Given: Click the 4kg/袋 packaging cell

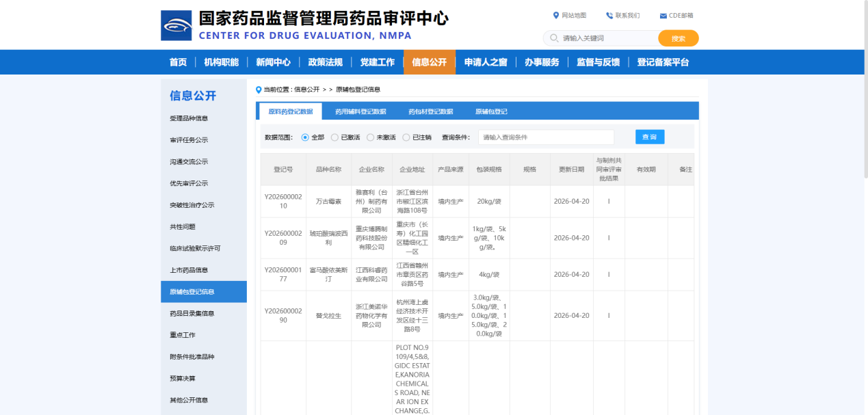Looking at the screenshot, I should pyautogui.click(x=489, y=274).
